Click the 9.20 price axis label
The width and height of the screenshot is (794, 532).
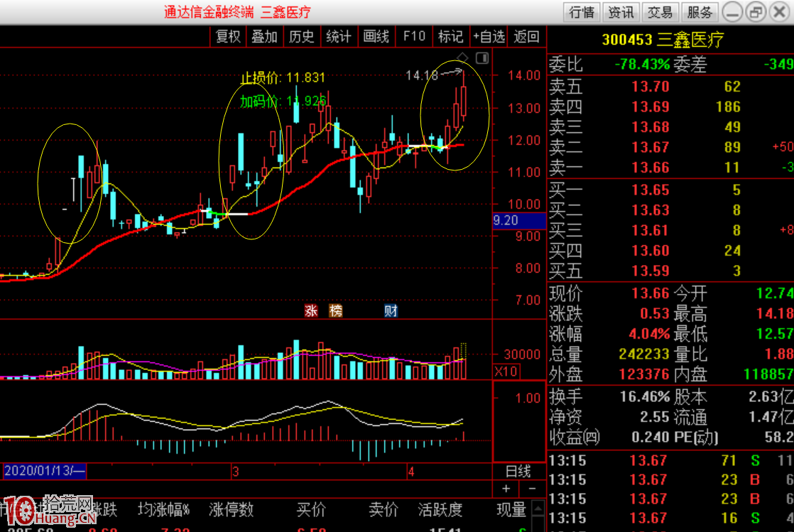[x=519, y=220]
